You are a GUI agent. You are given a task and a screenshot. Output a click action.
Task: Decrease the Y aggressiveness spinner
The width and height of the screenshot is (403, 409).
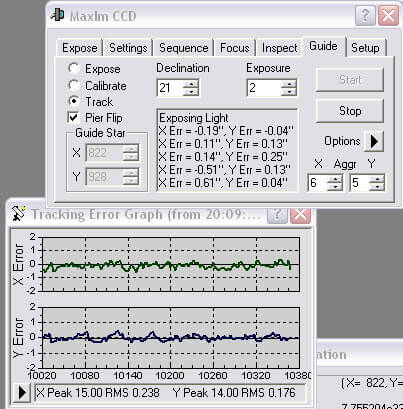[x=377, y=187]
